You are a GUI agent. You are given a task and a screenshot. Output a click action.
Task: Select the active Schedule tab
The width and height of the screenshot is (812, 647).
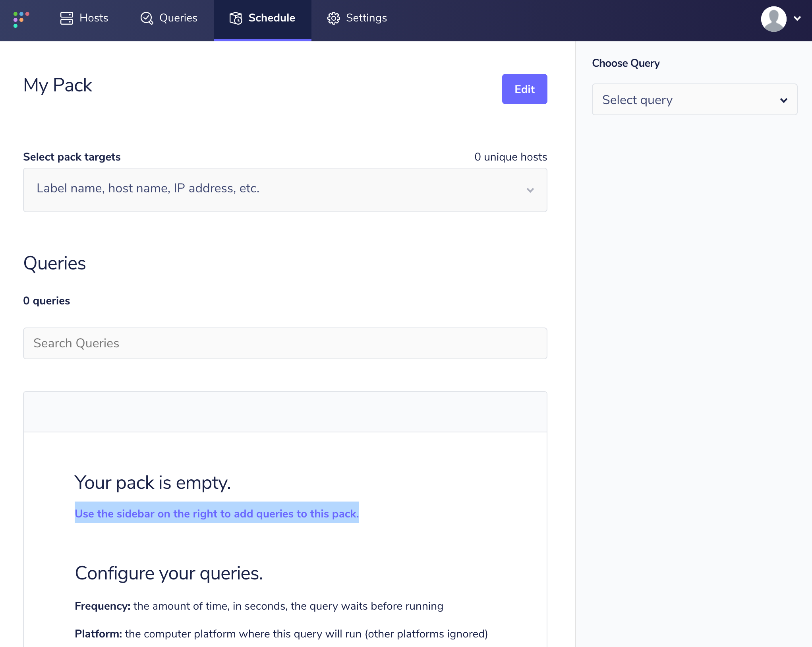[262, 18]
